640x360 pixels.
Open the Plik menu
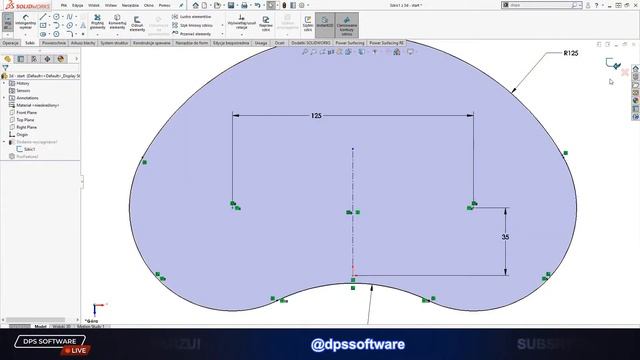[64, 5]
